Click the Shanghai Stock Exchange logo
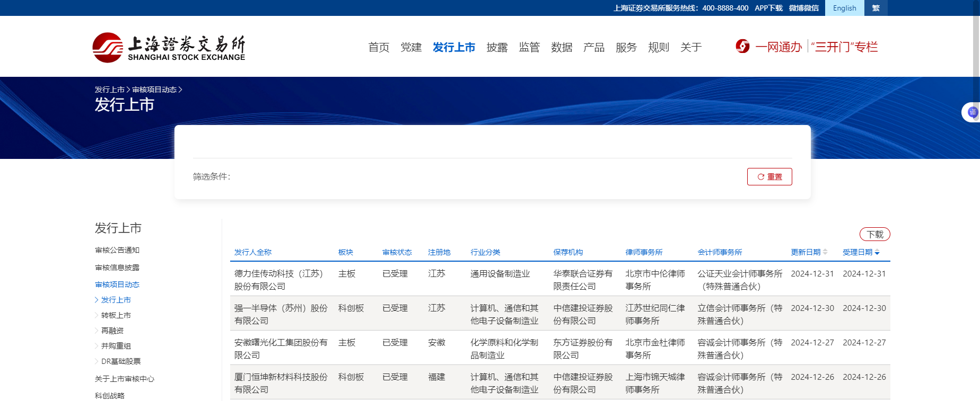 coord(169,48)
